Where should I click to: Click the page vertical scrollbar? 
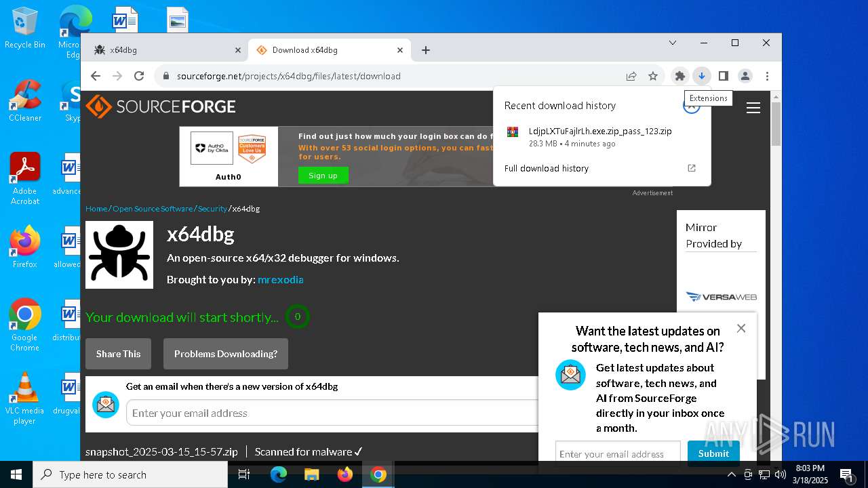776,123
